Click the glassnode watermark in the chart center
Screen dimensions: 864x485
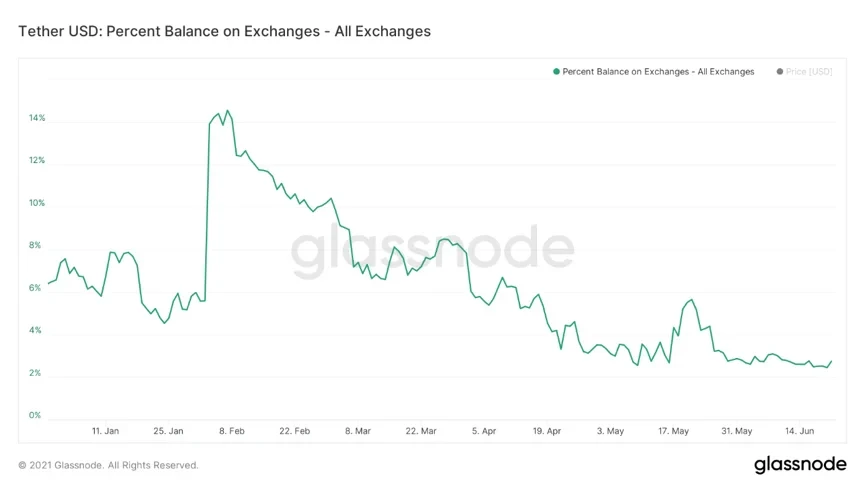point(432,251)
